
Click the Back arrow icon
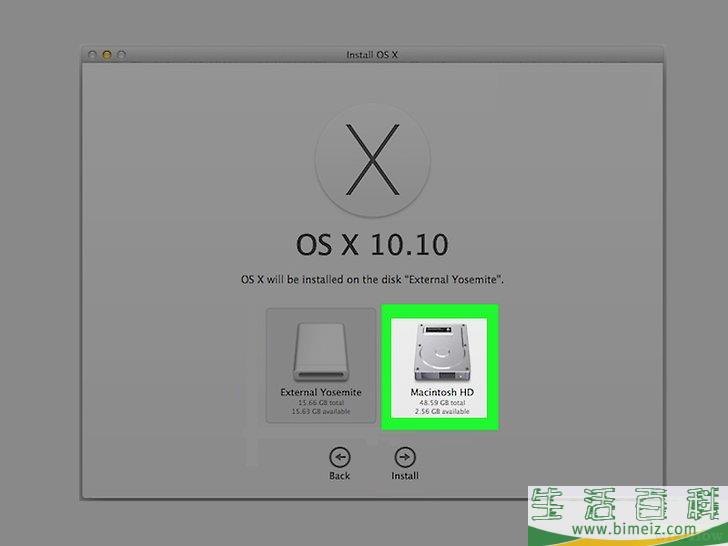[340, 456]
